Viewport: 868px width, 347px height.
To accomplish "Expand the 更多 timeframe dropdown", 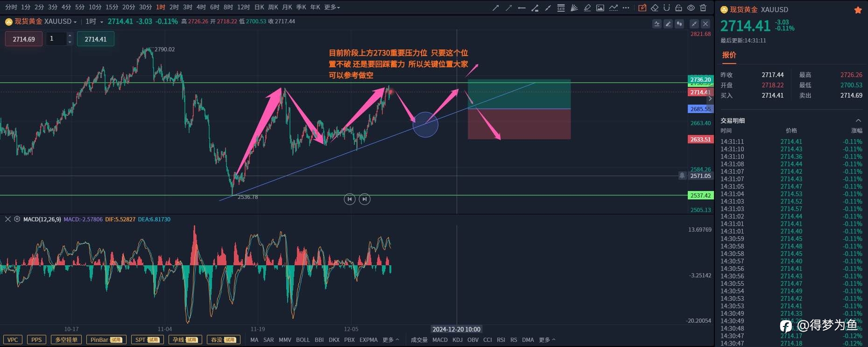I will (x=332, y=7).
